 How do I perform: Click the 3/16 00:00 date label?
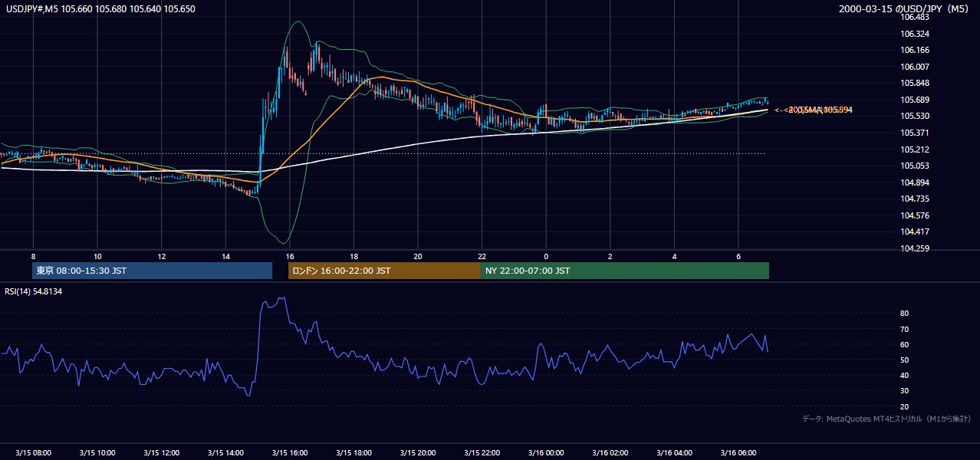click(546, 453)
